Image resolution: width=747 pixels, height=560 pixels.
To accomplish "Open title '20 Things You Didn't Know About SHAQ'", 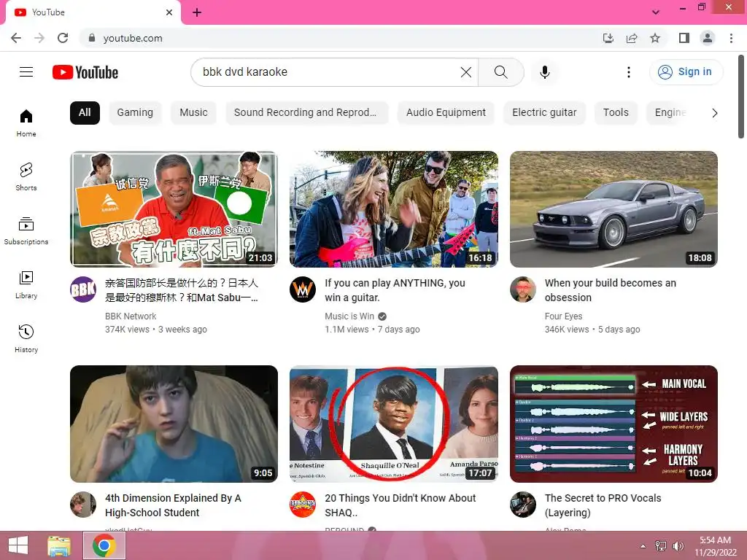I will [400, 505].
